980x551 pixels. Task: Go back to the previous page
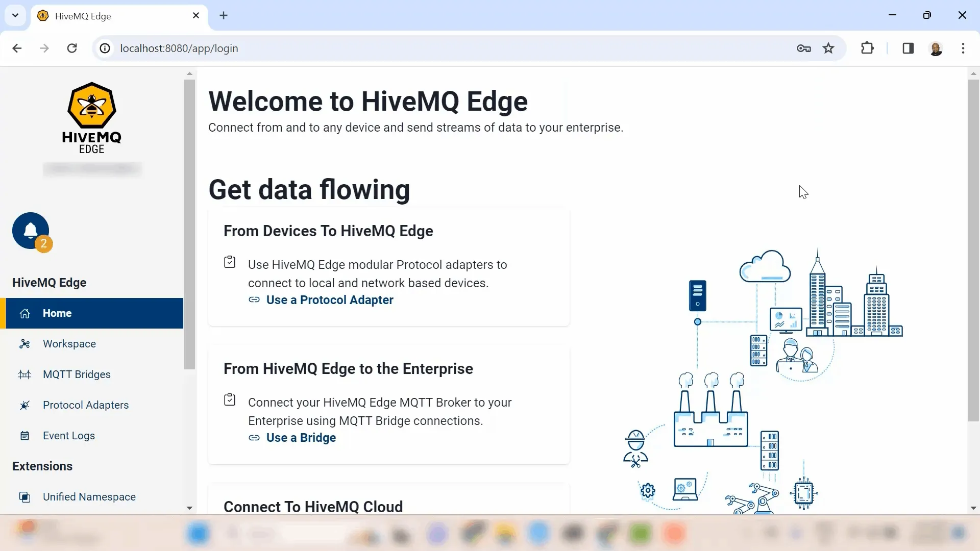pyautogui.click(x=17, y=48)
